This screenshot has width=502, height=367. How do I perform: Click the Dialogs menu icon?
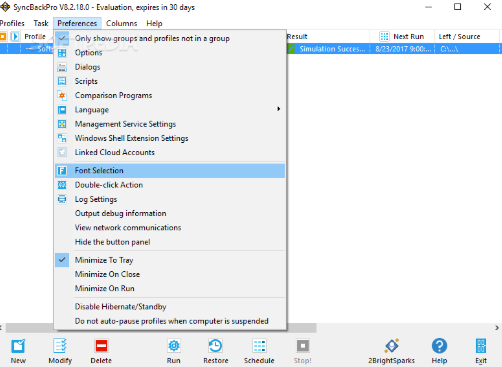(62, 67)
